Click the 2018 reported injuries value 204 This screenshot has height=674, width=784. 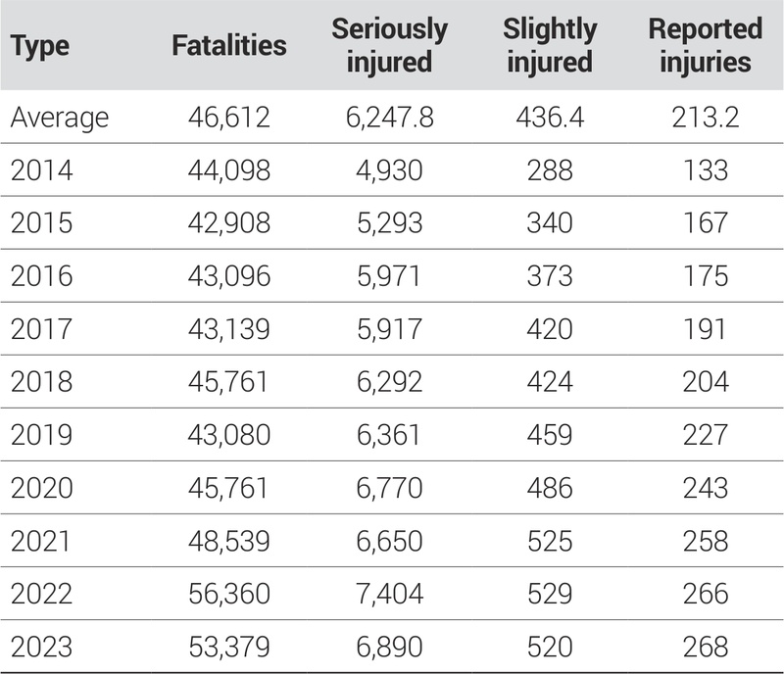click(x=700, y=382)
